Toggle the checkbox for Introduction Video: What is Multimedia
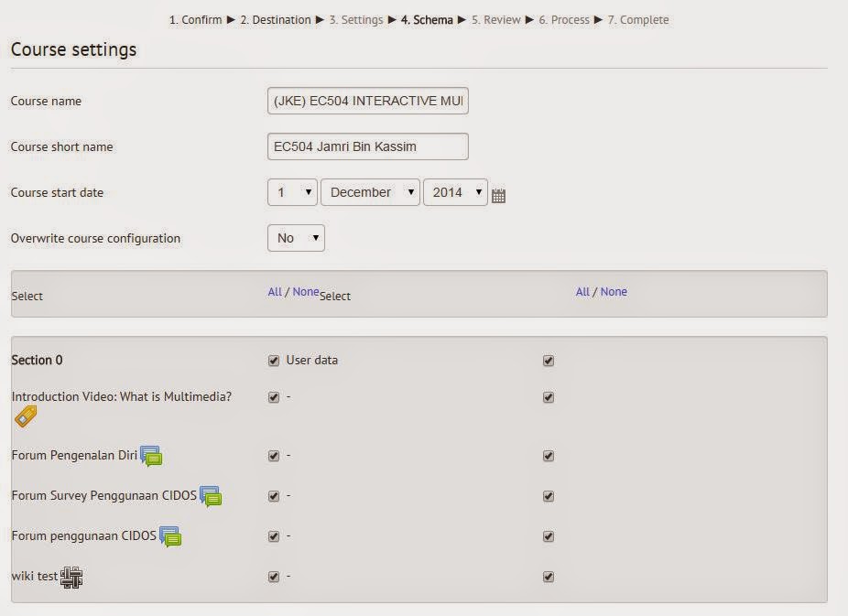The image size is (848, 616). (x=273, y=397)
